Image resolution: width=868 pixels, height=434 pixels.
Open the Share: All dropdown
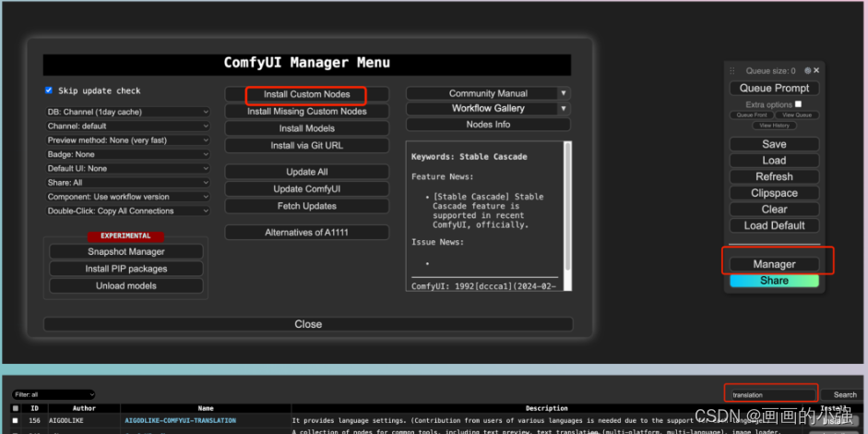click(127, 182)
